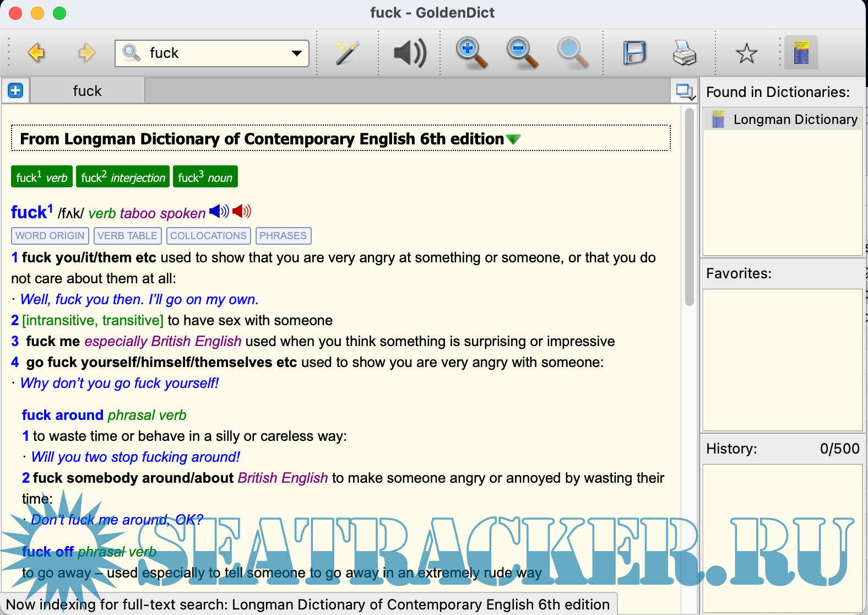Screen dimensions: 868x615
Task: Reset zoom with the plain magnifier
Action: coord(572,53)
